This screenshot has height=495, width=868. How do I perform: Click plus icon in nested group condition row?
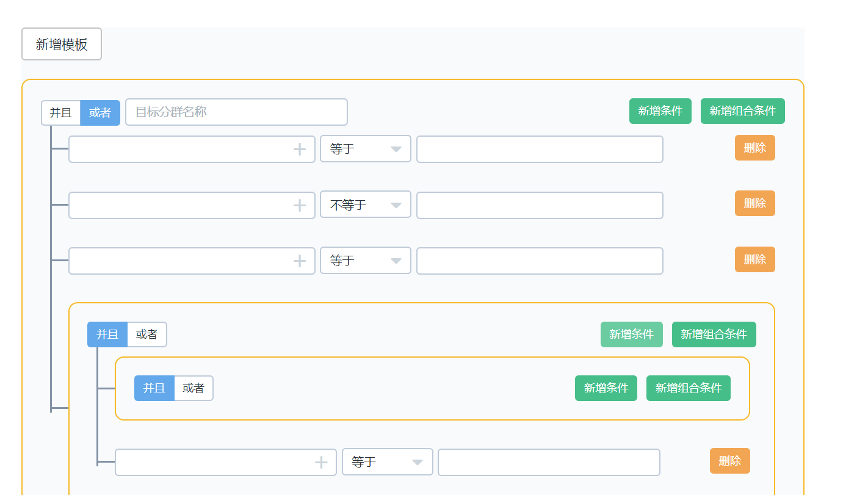[x=321, y=463]
